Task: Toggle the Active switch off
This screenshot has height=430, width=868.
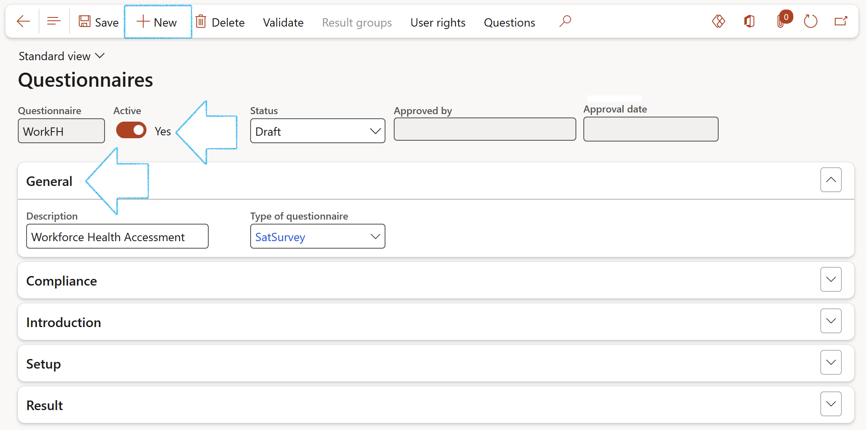Action: 131,131
